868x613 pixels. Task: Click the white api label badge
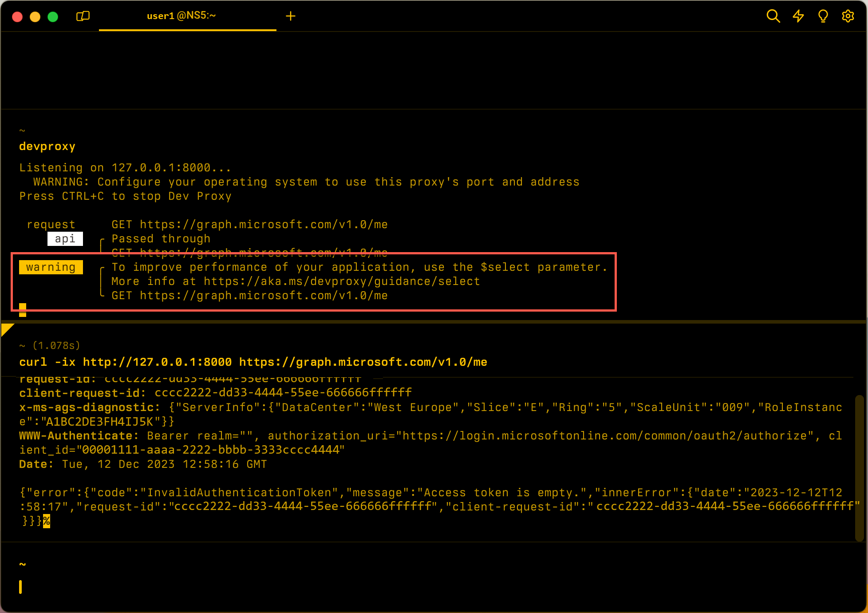65,239
